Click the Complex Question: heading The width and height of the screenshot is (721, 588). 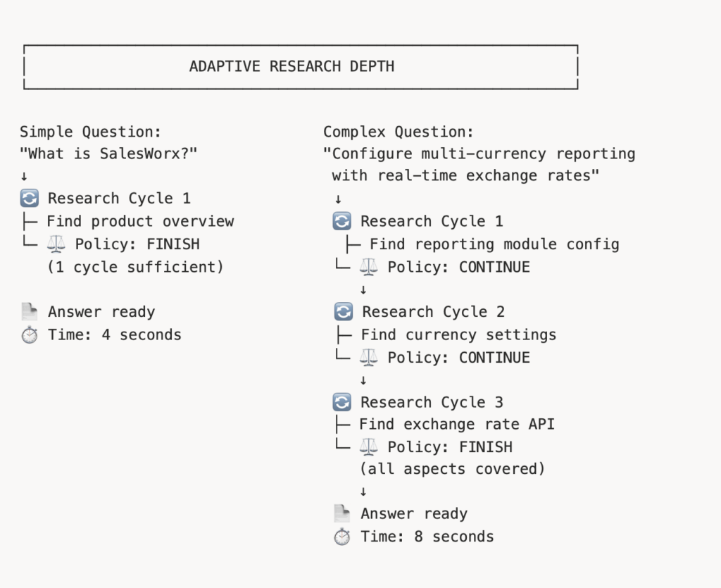(399, 132)
